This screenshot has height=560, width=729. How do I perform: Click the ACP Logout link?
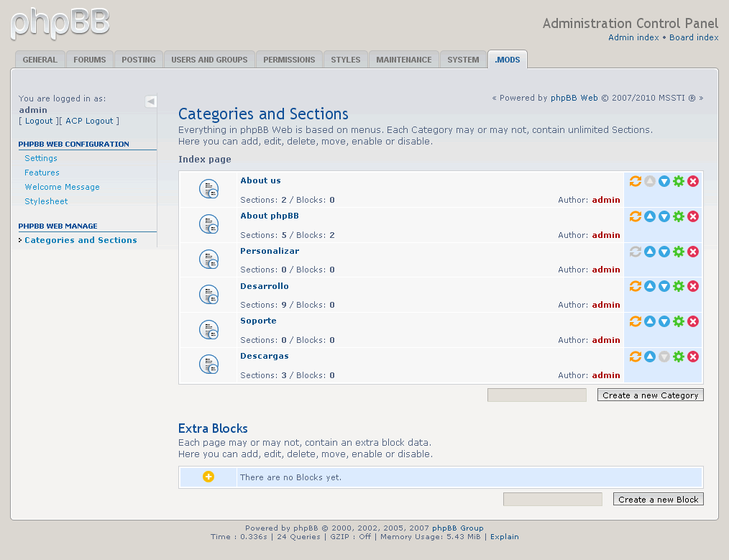click(89, 121)
